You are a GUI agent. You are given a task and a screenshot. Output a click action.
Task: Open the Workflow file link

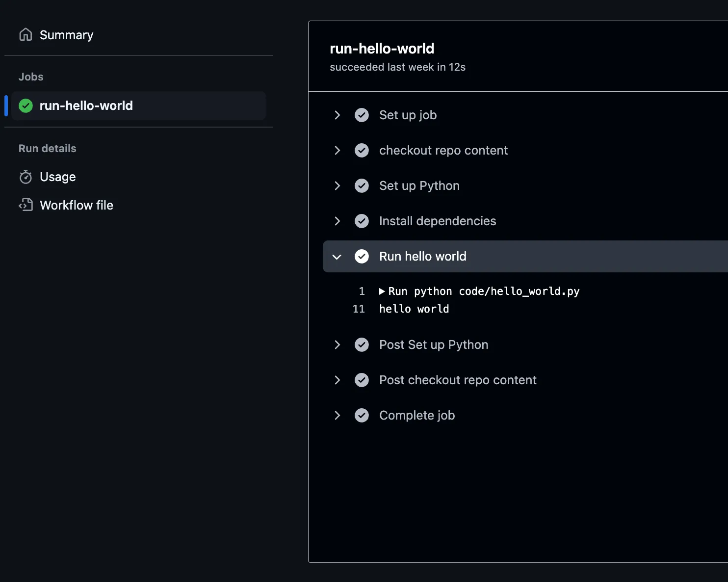click(76, 205)
